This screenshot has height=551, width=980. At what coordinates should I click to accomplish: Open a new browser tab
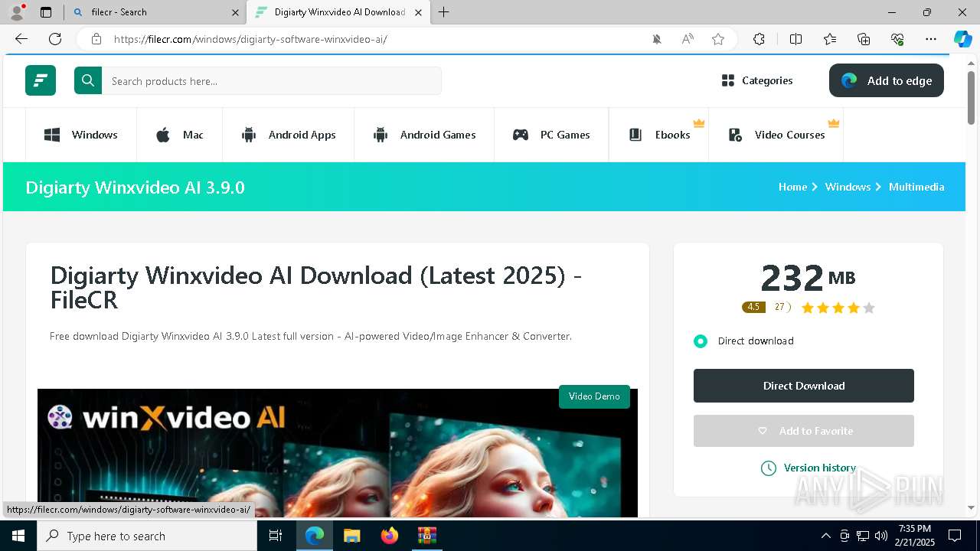[444, 12]
